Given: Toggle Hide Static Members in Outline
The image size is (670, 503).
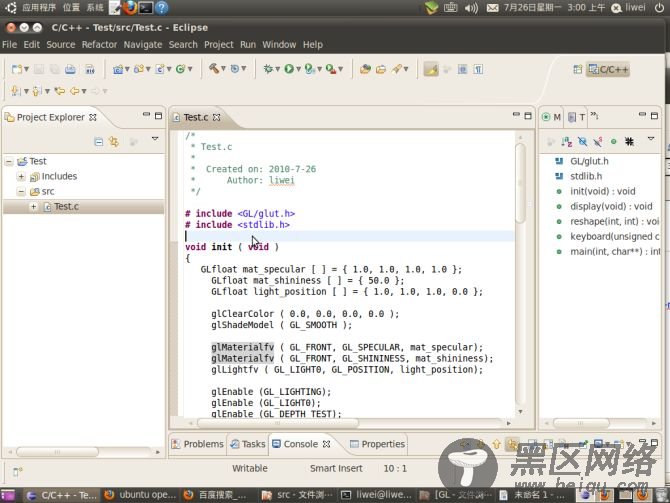Looking at the screenshot, I should click(x=598, y=141).
